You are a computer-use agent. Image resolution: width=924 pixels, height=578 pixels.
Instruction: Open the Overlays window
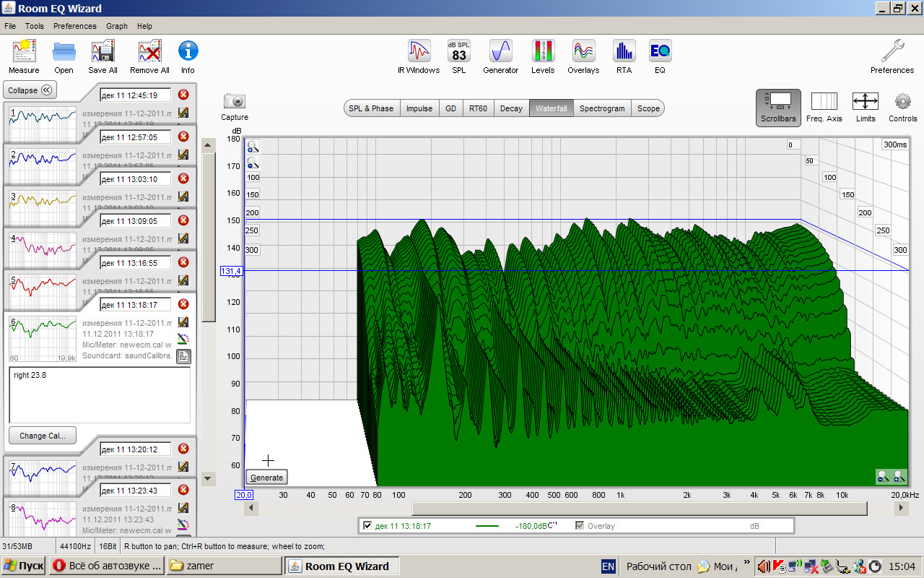(x=583, y=52)
